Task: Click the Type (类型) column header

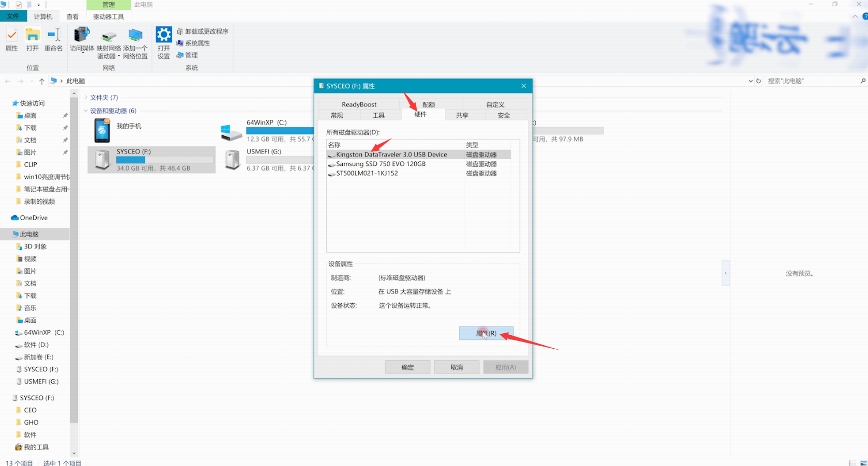Action: 488,145
